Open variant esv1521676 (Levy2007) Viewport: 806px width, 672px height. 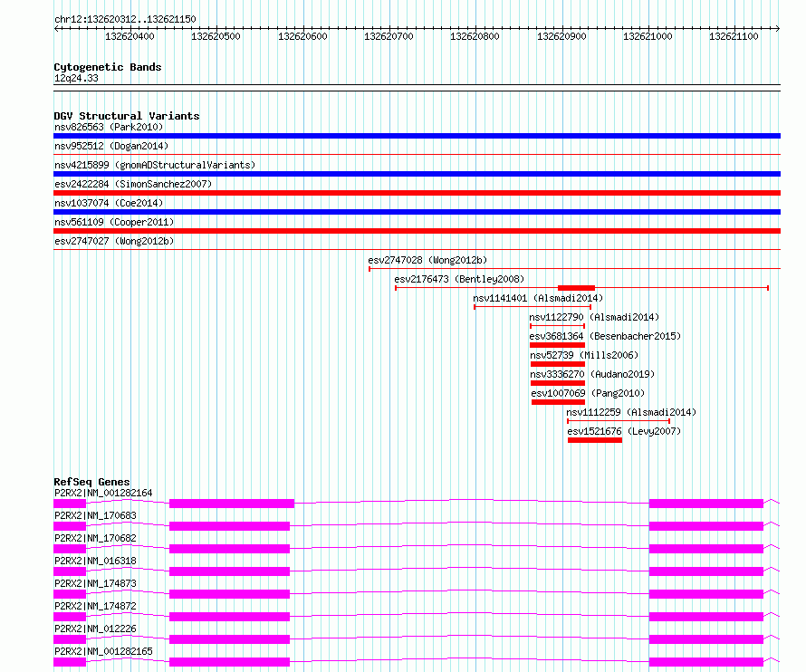tap(624, 431)
